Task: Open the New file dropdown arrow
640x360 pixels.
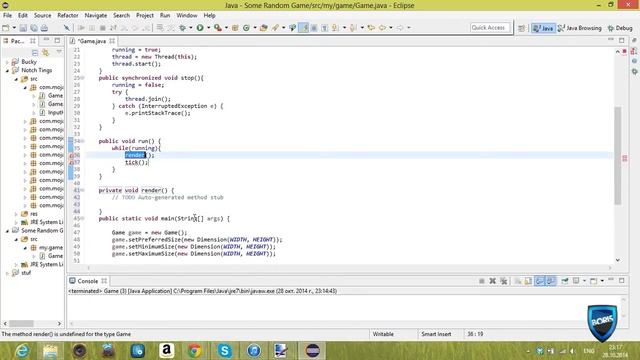Action: pyautogui.click(x=13, y=28)
